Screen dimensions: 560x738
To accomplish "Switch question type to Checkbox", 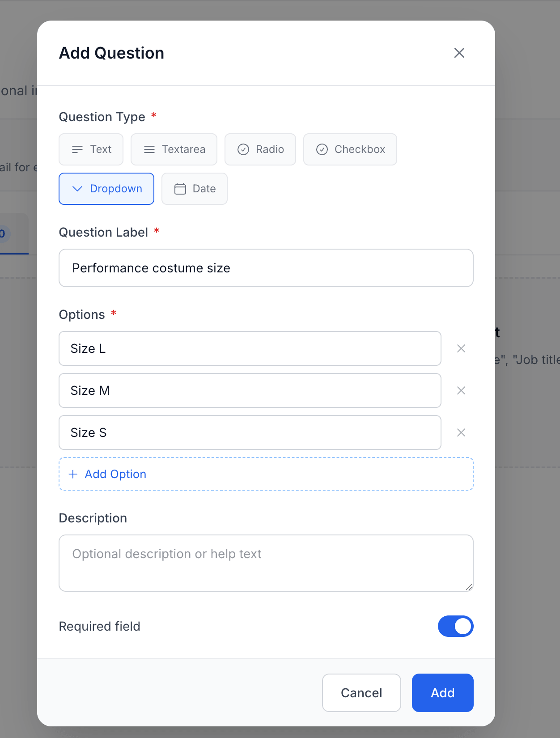I will 350,149.
